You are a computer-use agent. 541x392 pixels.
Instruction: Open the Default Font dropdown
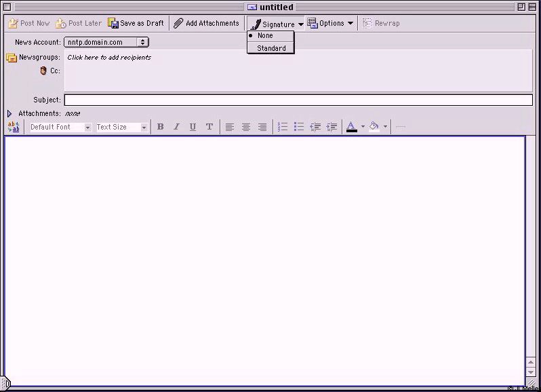[60, 127]
